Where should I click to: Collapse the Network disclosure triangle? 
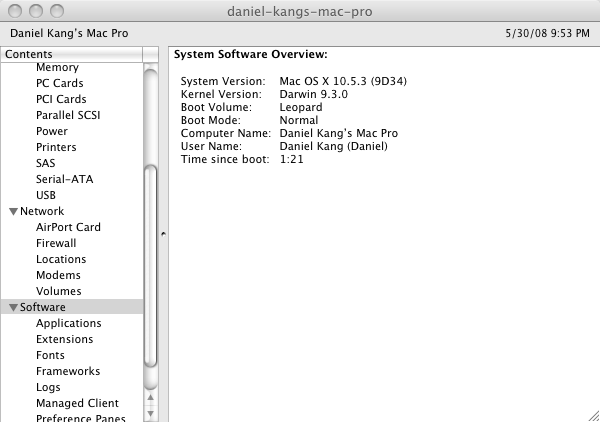click(x=13, y=212)
